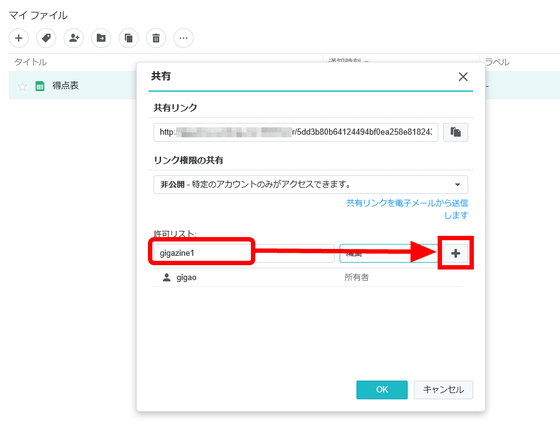Click the copy file toolbar icon
560x428 pixels.
pyautogui.click(x=129, y=38)
